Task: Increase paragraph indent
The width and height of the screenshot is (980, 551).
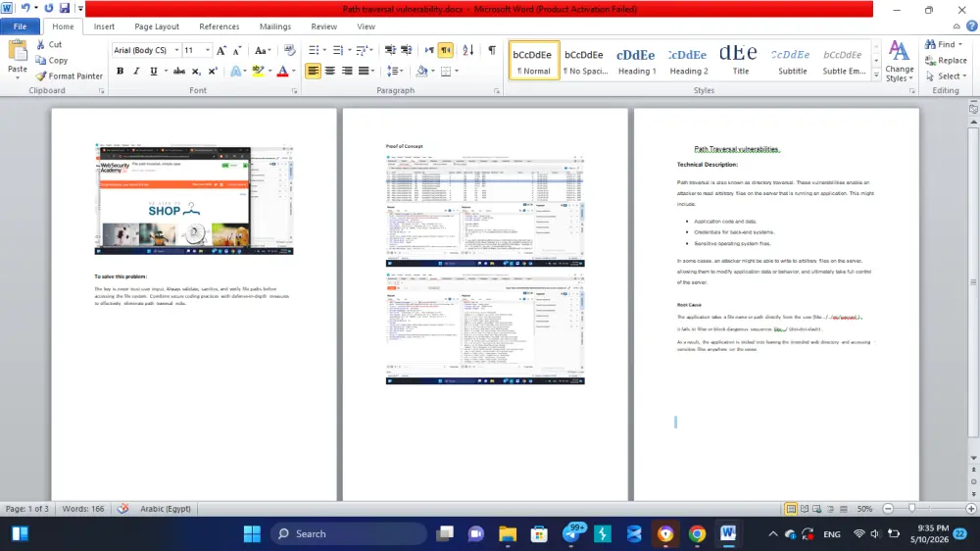Action: tap(407, 50)
